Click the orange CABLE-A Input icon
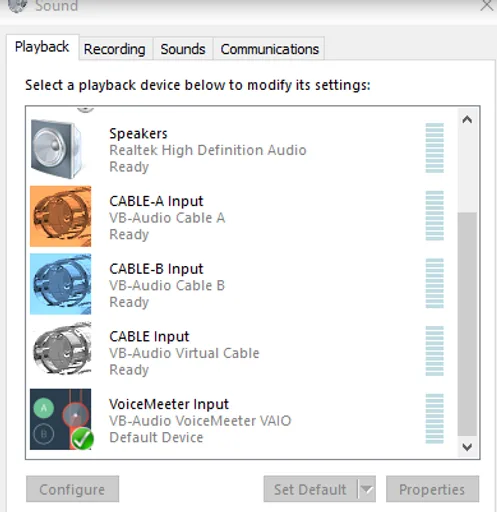The image size is (497, 512). pos(60,216)
